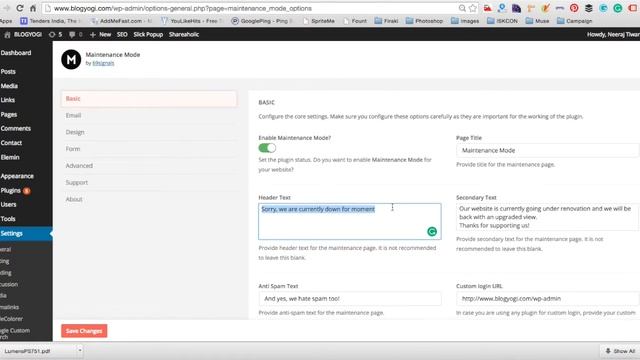Bookmark this page with the star icon
This screenshot has height=360, width=640.
(473, 8)
